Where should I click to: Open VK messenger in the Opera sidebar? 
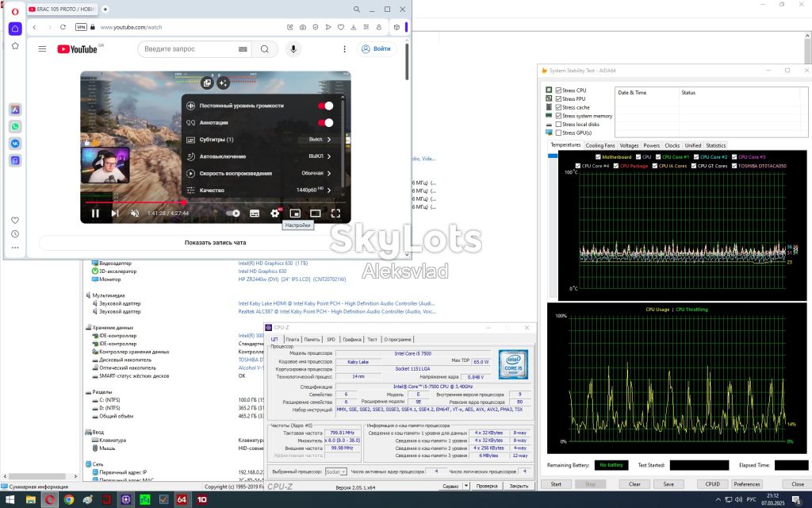point(15,144)
